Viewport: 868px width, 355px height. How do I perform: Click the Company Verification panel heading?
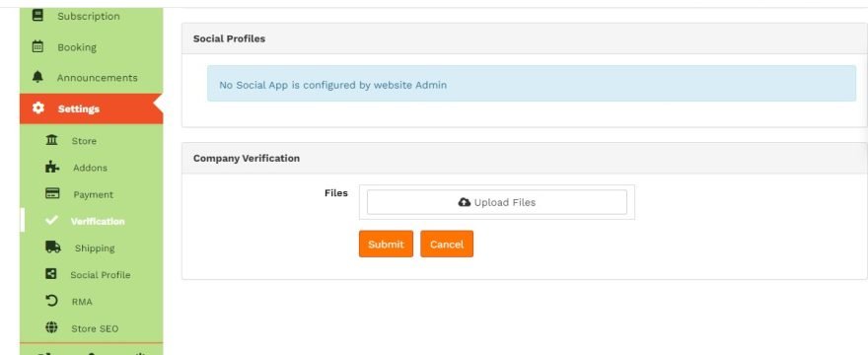point(247,159)
